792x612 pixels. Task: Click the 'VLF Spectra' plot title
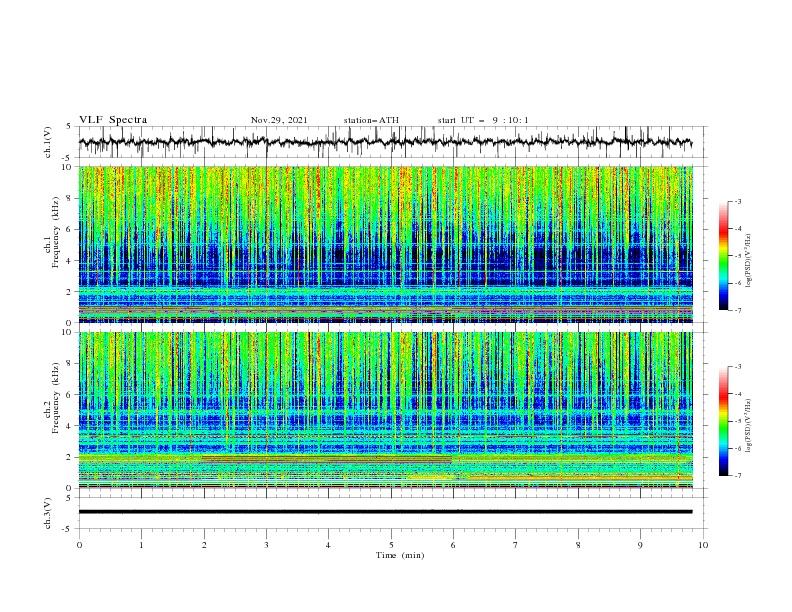pos(113,120)
